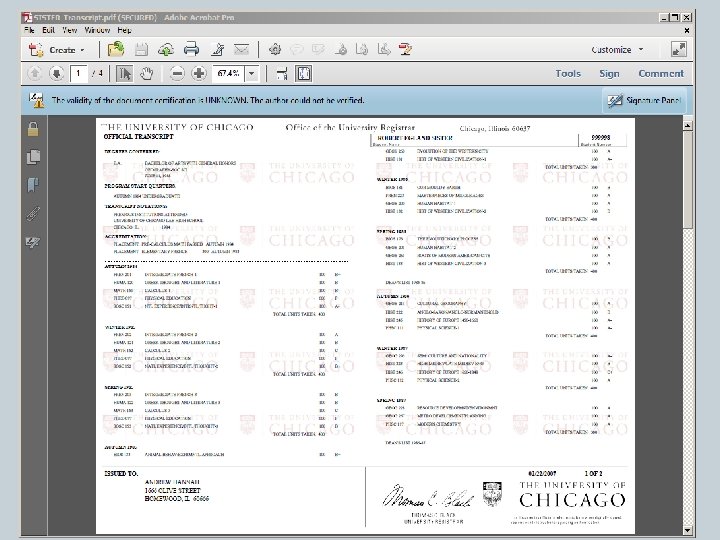This screenshot has width=720, height=540.
Task: Click the page export toolbar icon
Action: 362,49
